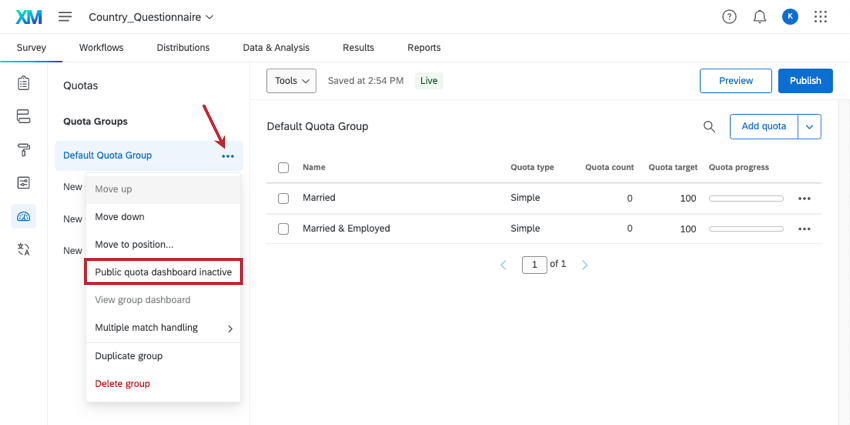Expand the Multiple match handling submenu
This screenshot has height=425, width=850.
pyautogui.click(x=163, y=328)
